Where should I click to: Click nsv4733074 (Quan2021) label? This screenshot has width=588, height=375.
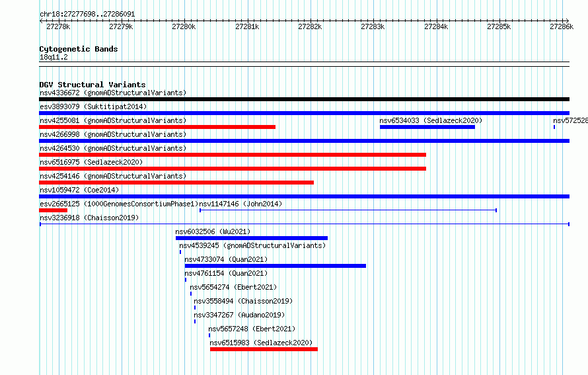[x=226, y=259]
